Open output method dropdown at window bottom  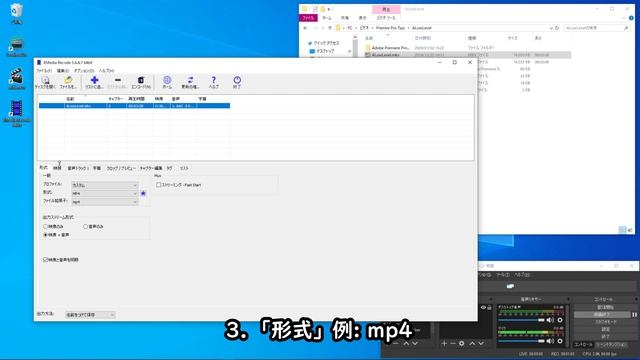pyautogui.click(x=90, y=315)
